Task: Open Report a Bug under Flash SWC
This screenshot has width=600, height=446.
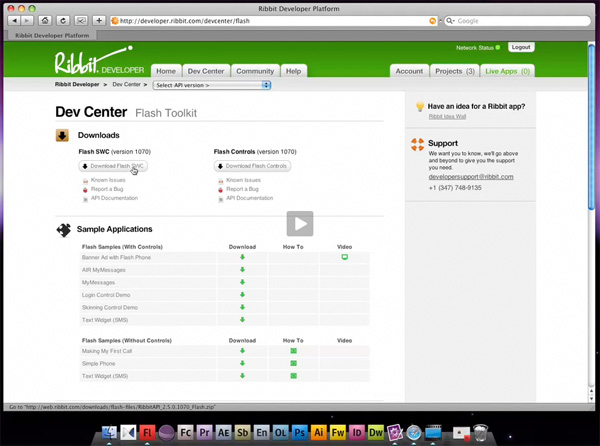Action: (107, 189)
